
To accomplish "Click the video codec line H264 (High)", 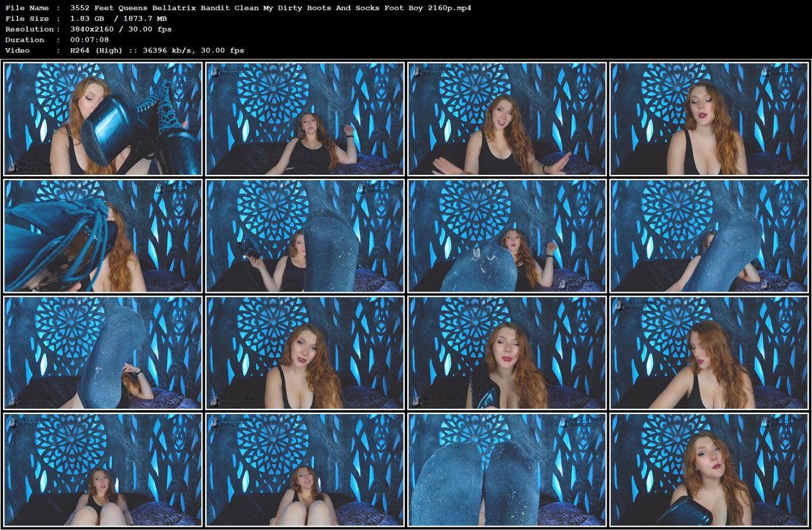I will point(157,50).
